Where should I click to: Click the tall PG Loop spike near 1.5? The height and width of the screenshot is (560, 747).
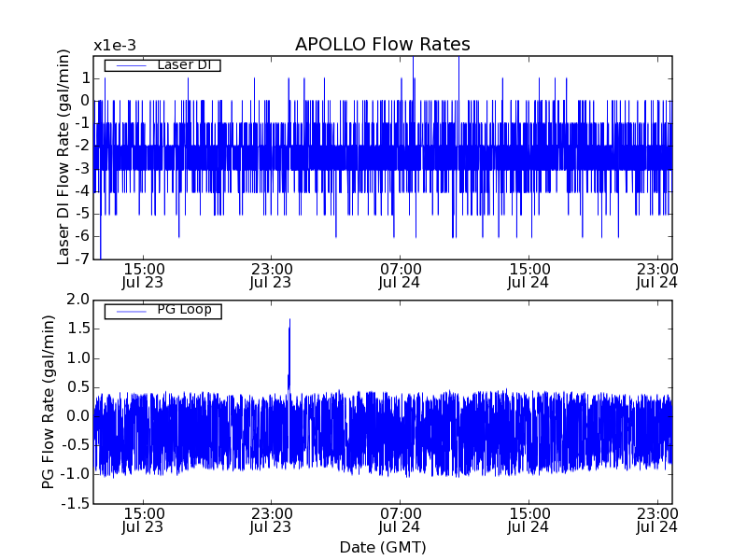click(289, 353)
